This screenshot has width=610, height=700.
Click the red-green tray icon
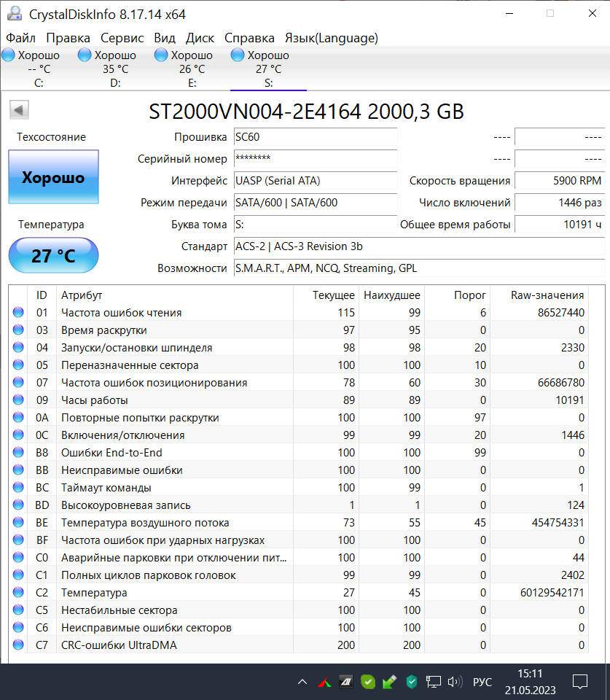coord(324,682)
